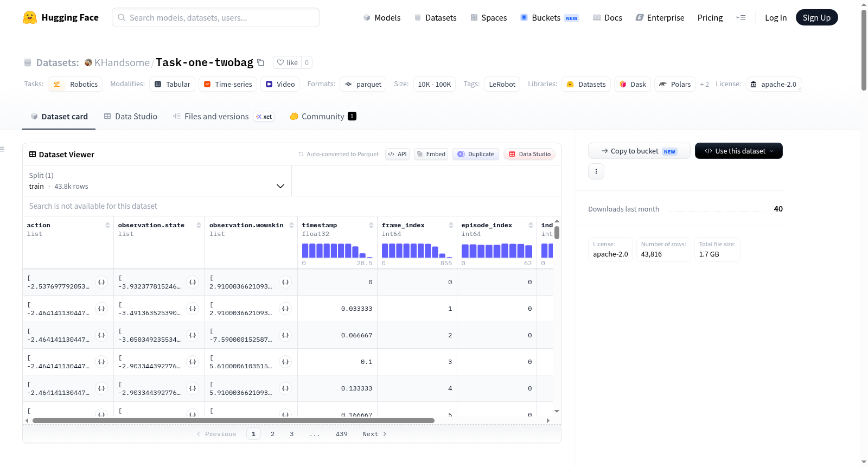Viewport: 868px width, 467px height.
Task: Select the Time-series modality tag
Action: pyautogui.click(x=228, y=84)
